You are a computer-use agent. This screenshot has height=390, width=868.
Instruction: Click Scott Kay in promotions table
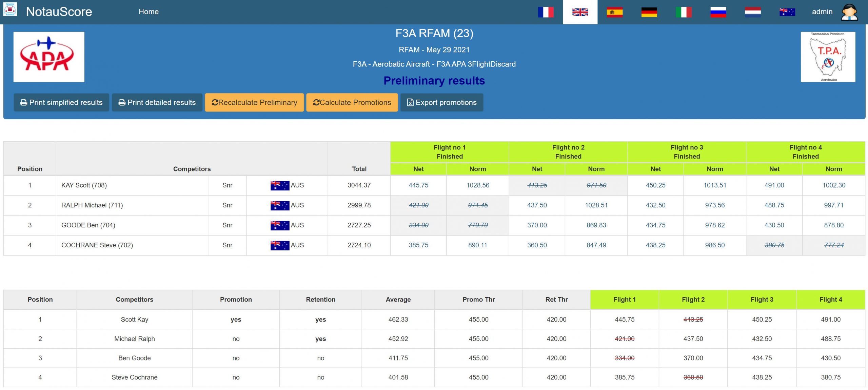click(135, 320)
